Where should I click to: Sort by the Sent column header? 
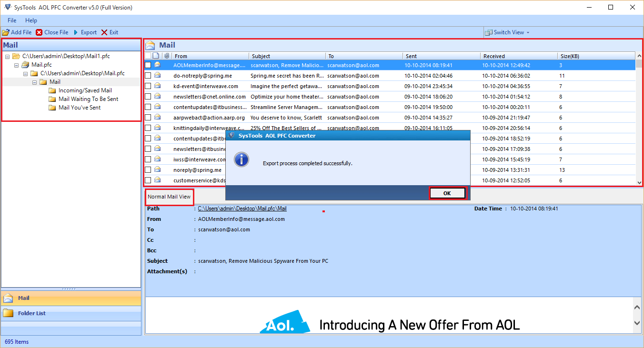click(x=441, y=56)
